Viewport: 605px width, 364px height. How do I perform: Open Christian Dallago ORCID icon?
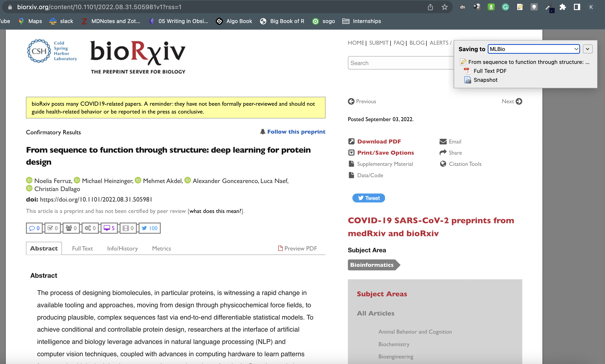(29, 188)
